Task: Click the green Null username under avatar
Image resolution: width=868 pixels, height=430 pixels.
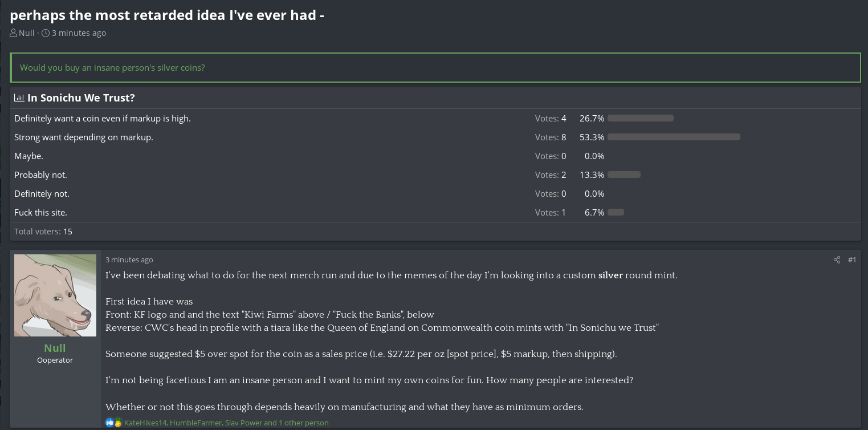Action: click(x=55, y=348)
